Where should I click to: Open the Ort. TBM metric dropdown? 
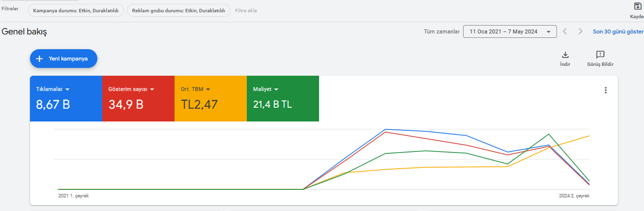pos(196,90)
